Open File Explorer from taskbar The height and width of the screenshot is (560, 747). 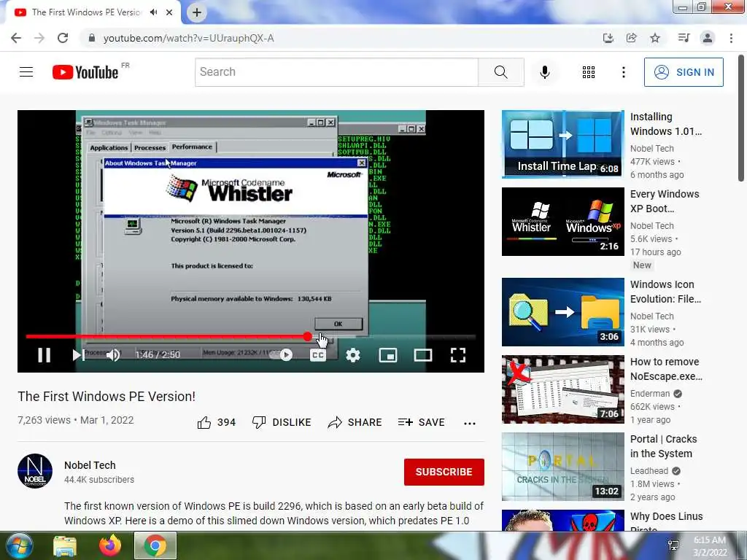(x=65, y=545)
